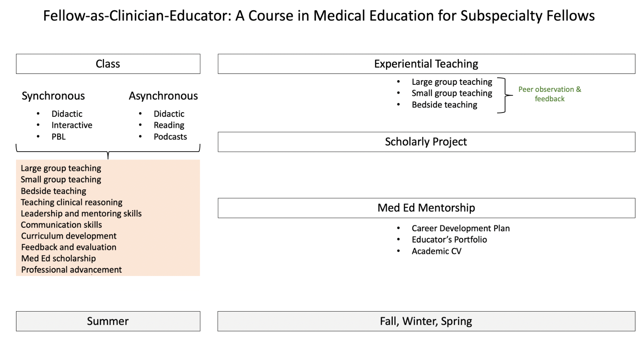Image resolution: width=644 pixels, height=344 pixels.
Task: Click the Asynchronous heading
Action: [x=163, y=96]
